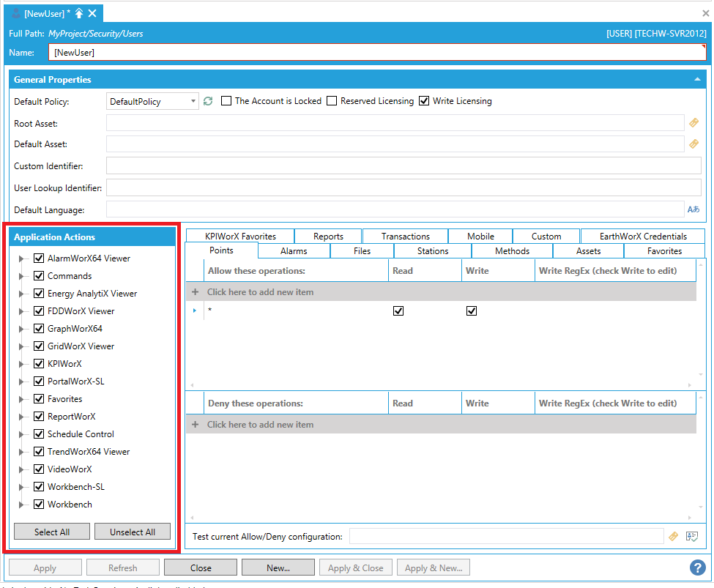Click the blue help question mark icon

[x=697, y=567]
